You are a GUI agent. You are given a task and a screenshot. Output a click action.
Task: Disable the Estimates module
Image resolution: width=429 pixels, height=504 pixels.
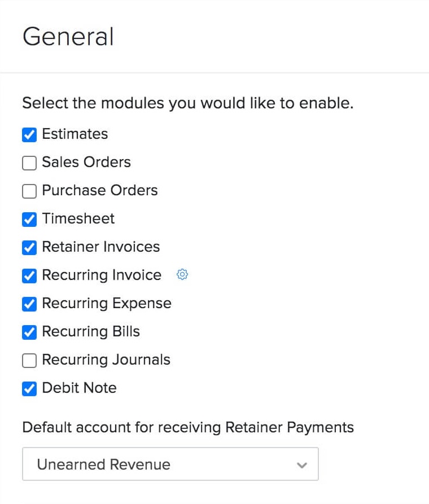click(x=28, y=134)
